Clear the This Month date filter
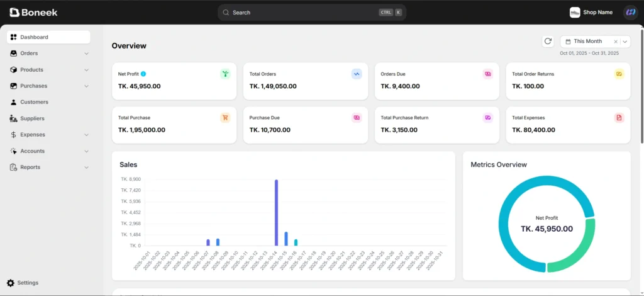The image size is (644, 296). coord(616,42)
